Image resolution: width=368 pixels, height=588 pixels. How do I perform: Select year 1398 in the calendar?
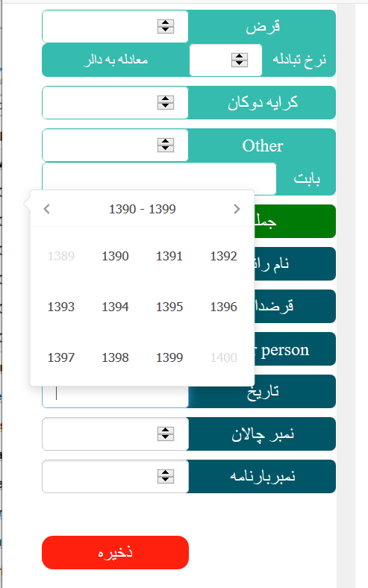[x=115, y=357]
